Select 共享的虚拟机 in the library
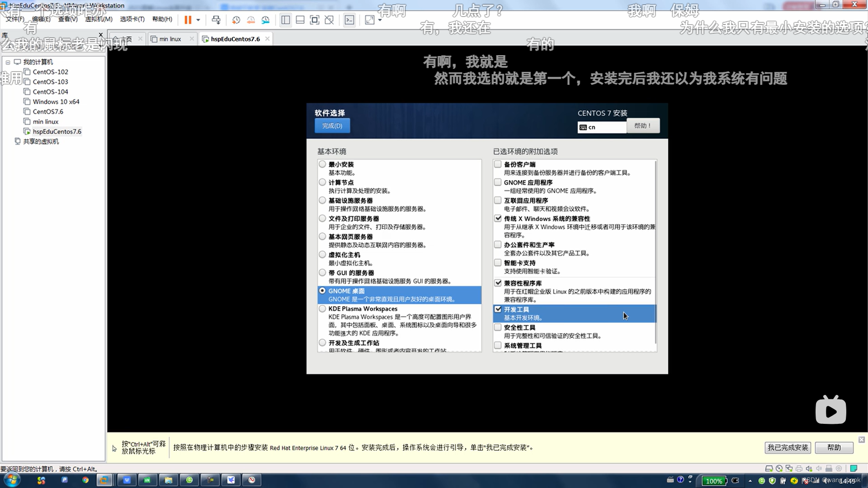 (41, 141)
